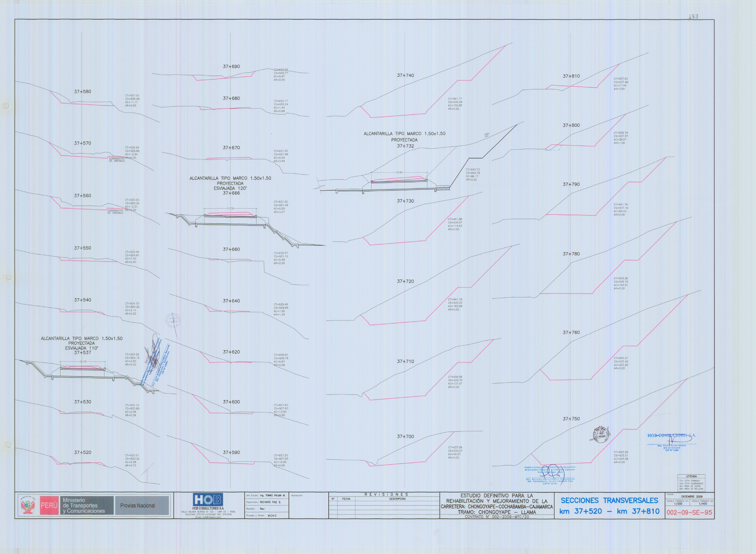Screen dimensions: 756x554
Task: Click the 11.70 dimension on culvert 37+666
Action: (230, 209)
